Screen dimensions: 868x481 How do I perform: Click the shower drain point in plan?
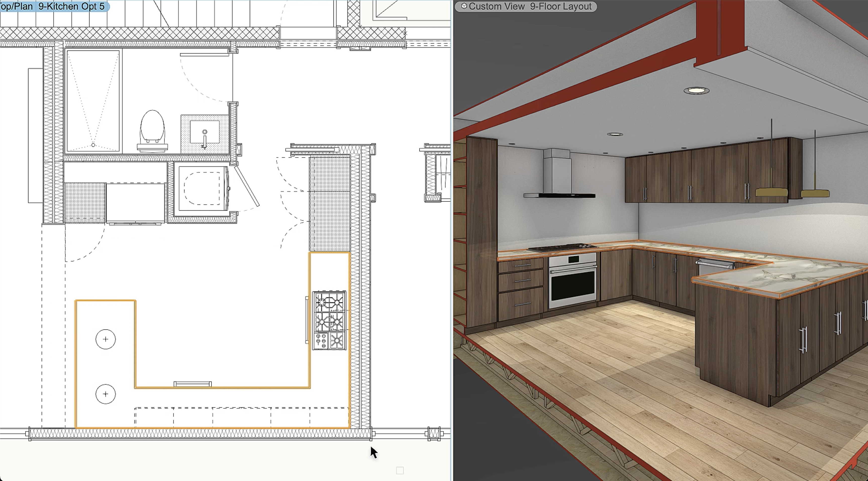pyautogui.click(x=93, y=145)
